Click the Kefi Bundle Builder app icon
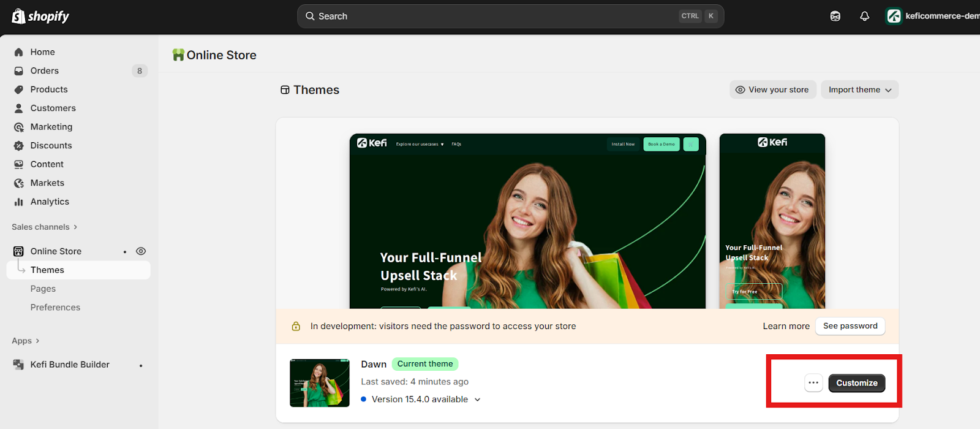This screenshot has width=980, height=429. coord(19,365)
